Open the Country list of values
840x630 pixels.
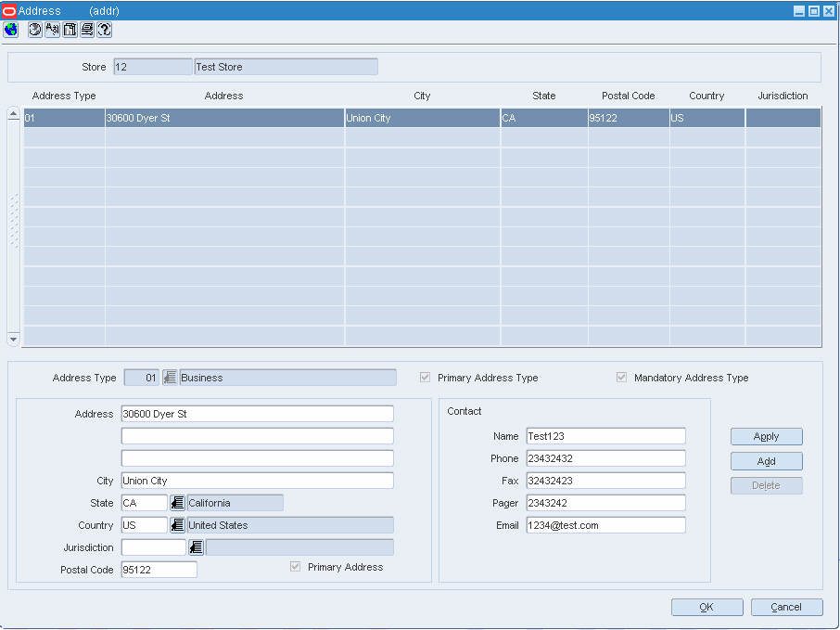point(177,525)
